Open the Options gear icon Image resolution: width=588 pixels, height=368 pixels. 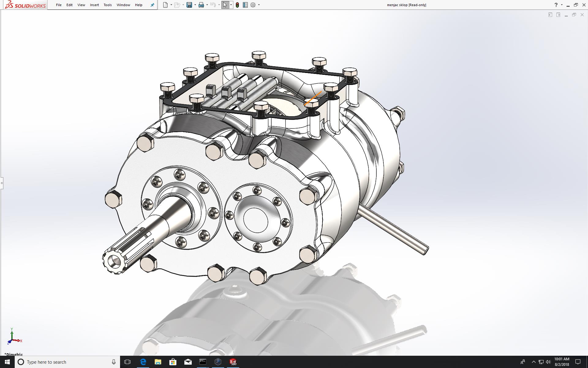(253, 5)
